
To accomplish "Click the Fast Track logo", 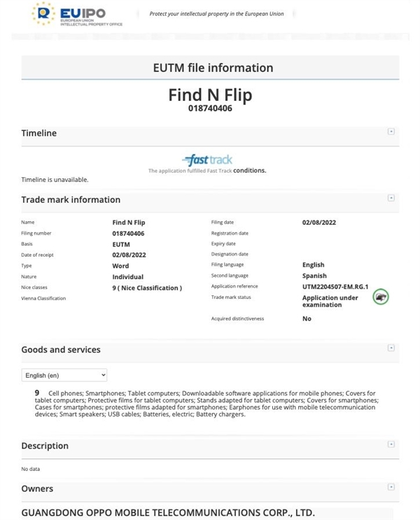I will click(207, 160).
